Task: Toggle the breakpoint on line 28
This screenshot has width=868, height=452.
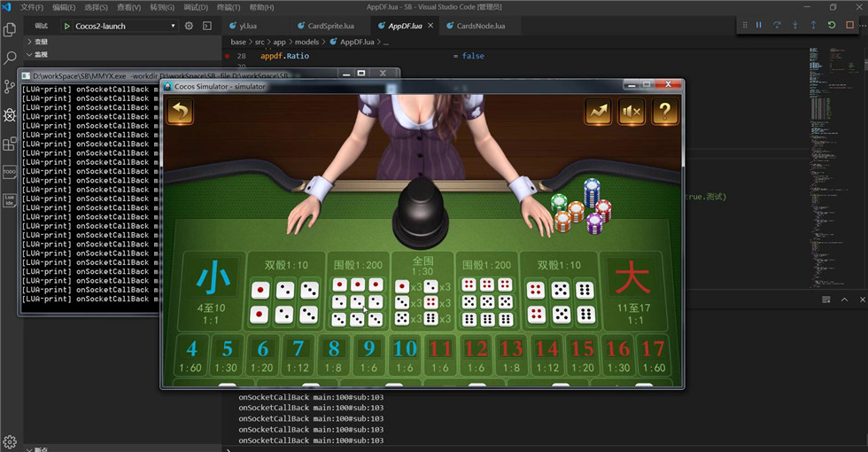Action: point(228,56)
